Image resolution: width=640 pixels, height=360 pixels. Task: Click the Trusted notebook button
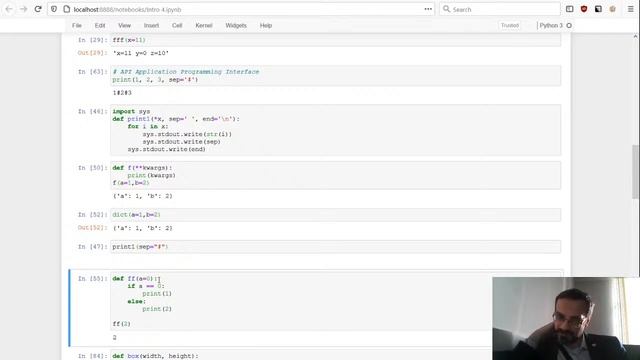coord(510,25)
